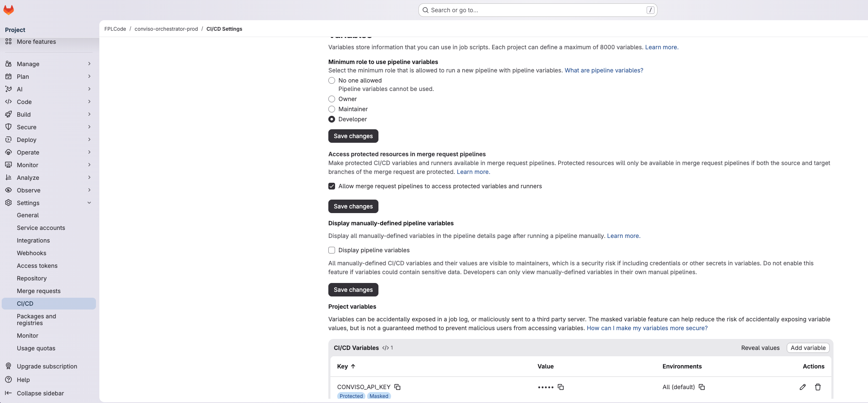This screenshot has height=403, width=868.
Task: Open How can I make variables secure link
Action: pyautogui.click(x=647, y=328)
